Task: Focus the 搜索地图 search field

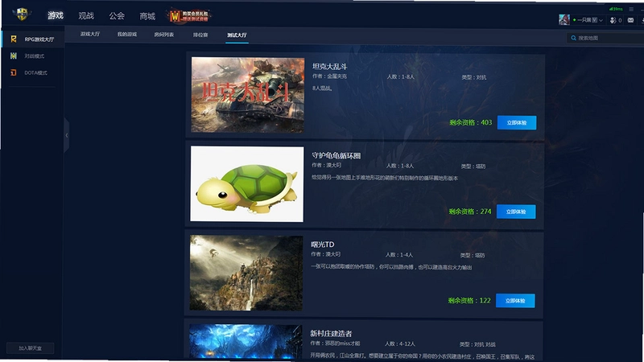Action: (605, 38)
